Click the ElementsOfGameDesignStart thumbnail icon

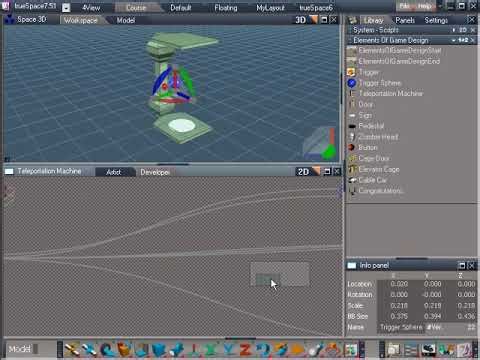(x=352, y=51)
